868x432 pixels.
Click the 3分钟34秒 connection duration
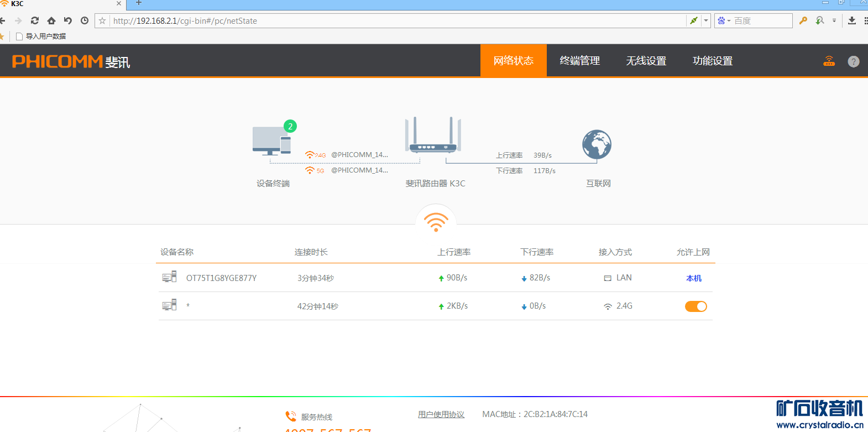click(x=316, y=278)
